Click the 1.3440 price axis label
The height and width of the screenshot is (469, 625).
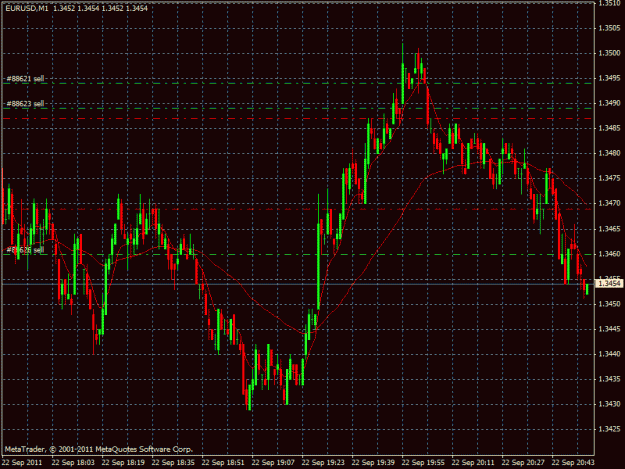tap(609, 354)
